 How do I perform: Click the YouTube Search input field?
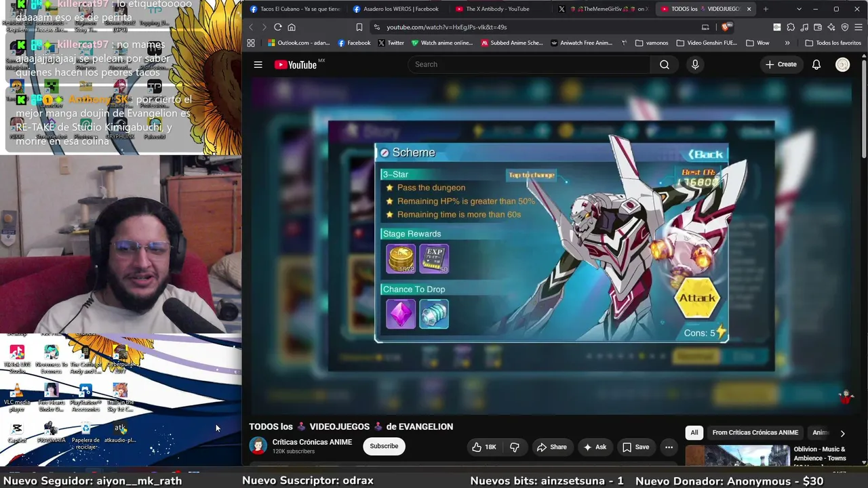pyautogui.click(x=529, y=64)
